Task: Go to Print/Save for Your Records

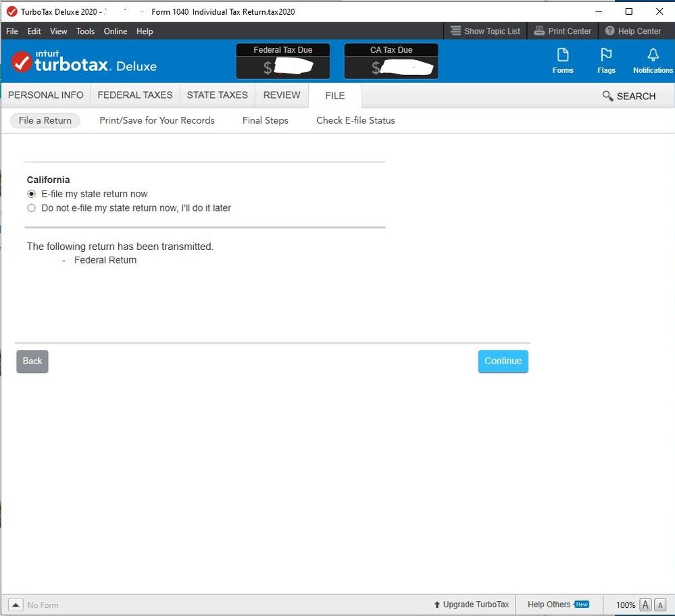Action: pos(157,120)
